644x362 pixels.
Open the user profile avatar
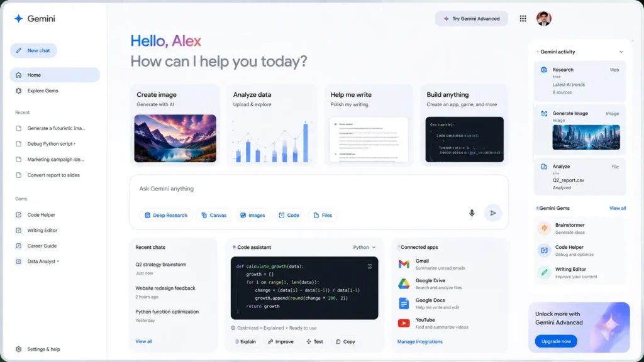544,18
